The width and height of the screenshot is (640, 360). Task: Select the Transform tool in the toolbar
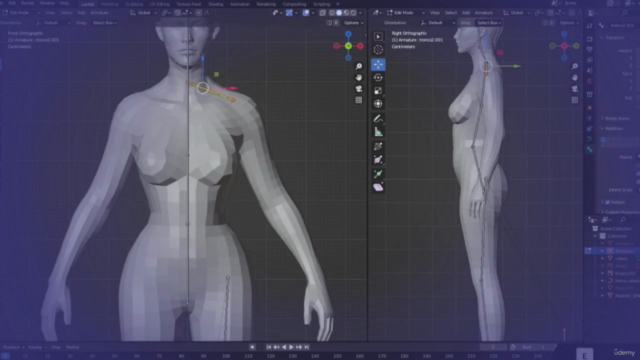378,104
